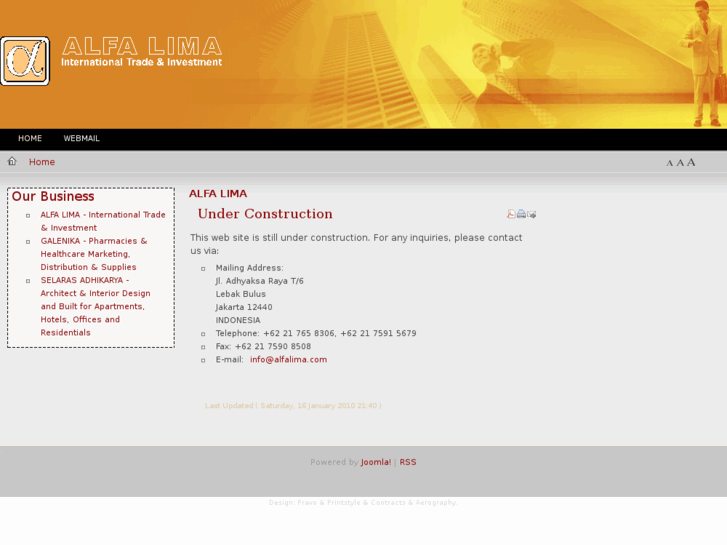Click the Lebak Bulus address line
This screenshot has height=545, width=727.
(x=241, y=294)
